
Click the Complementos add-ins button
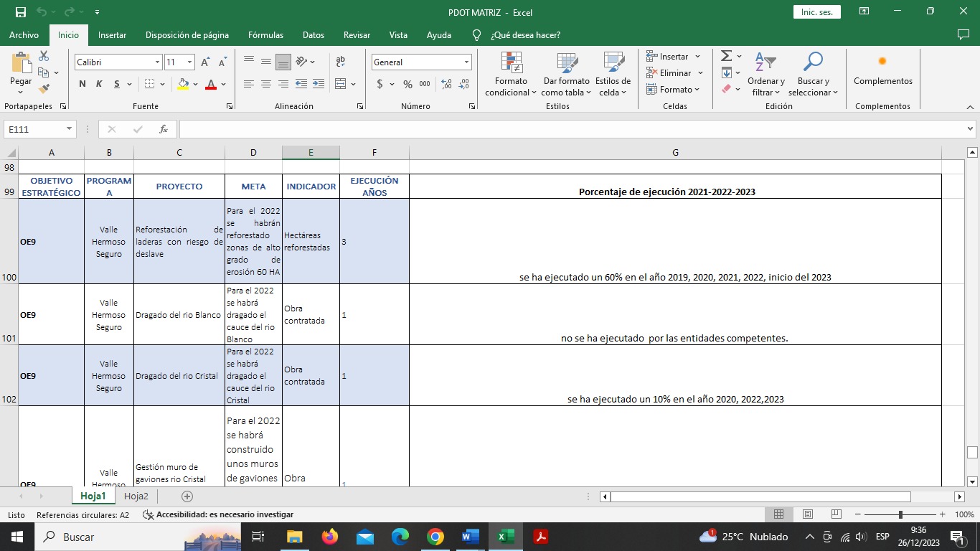tap(882, 70)
